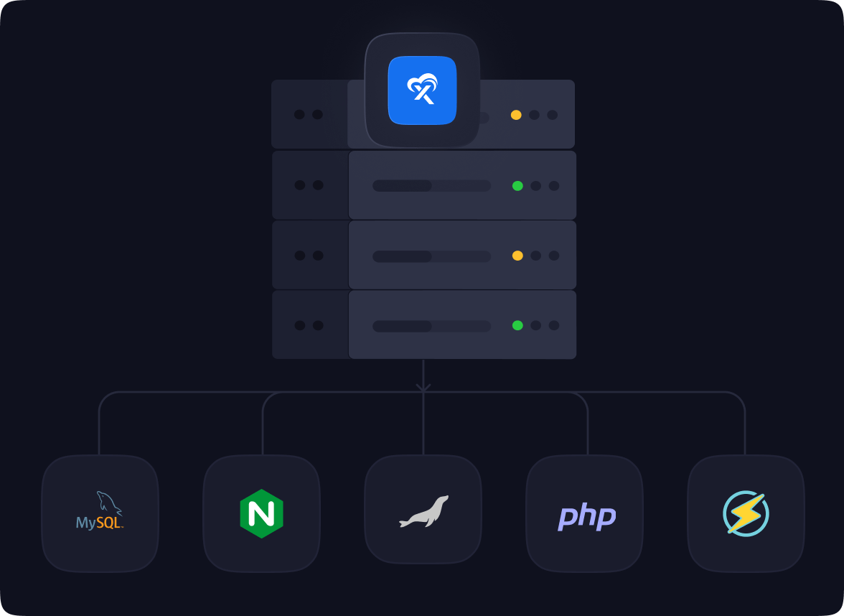Click the purple PHP logo tile
Viewport: 844px width, 616px height.
coord(584,514)
